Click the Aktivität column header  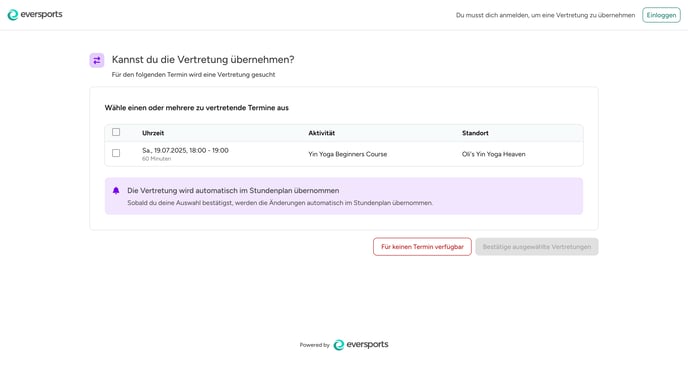click(322, 133)
